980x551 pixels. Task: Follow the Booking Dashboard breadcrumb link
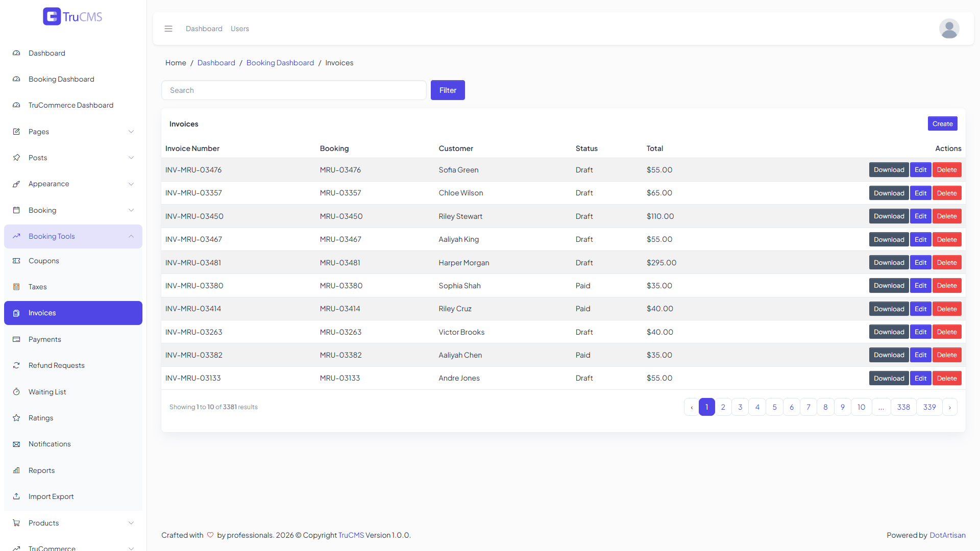pos(280,63)
